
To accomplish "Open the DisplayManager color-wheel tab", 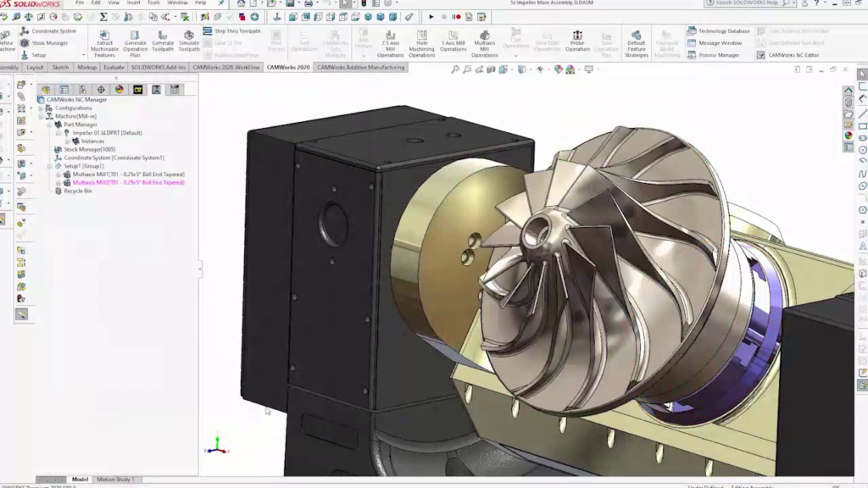I will [120, 89].
